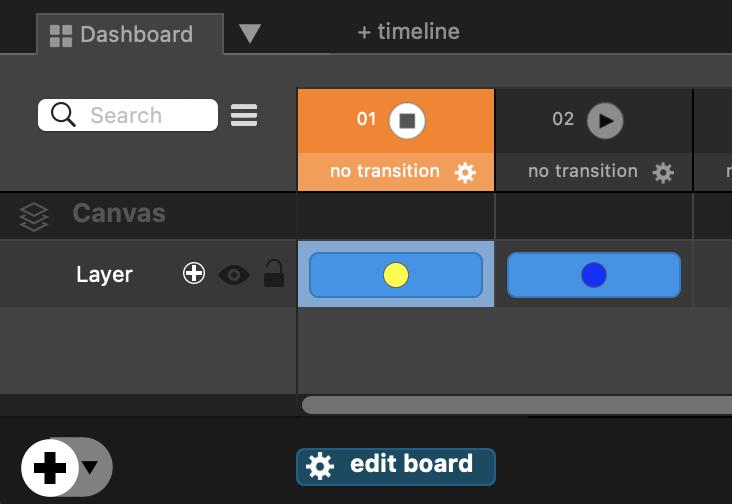Click the add-to-Layer plus icon
This screenshot has height=504, width=732.
[194, 273]
